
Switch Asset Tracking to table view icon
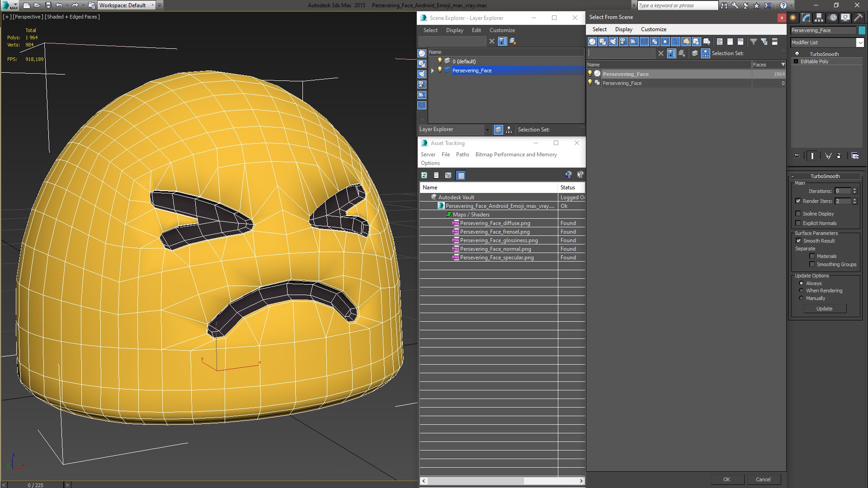click(x=461, y=175)
